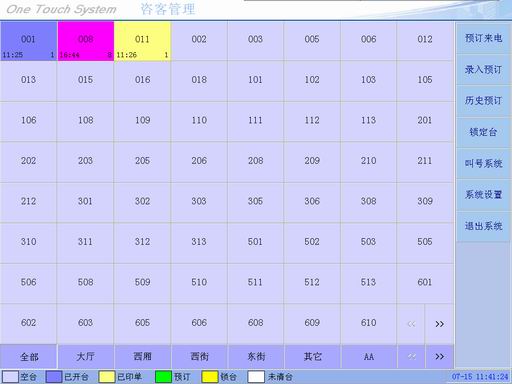
Task: Click the 锁定台 lock table button
Action: 483,132
